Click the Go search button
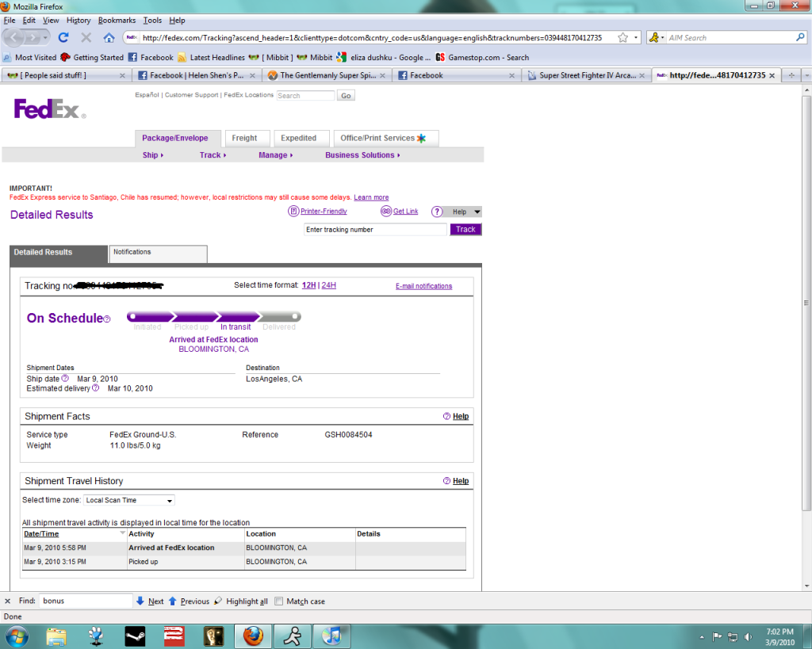The width and height of the screenshot is (812, 649). pos(346,95)
